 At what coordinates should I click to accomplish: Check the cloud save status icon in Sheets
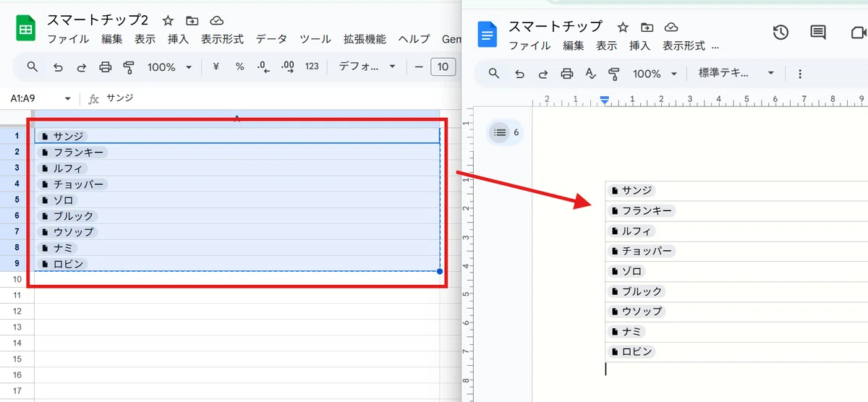[x=216, y=21]
